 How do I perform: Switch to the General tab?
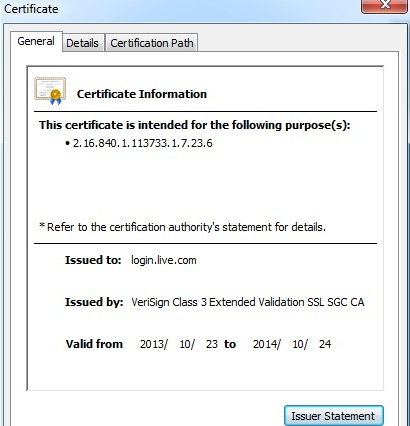tap(36, 41)
